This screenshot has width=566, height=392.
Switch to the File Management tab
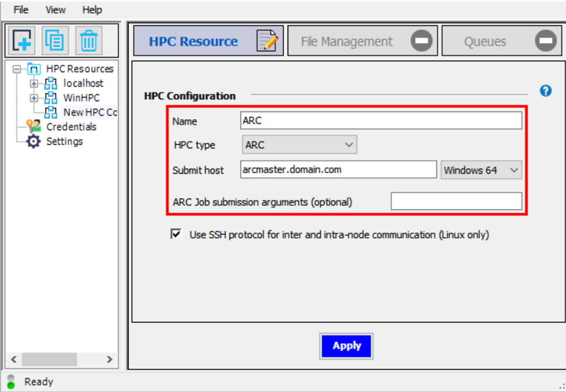coord(348,41)
